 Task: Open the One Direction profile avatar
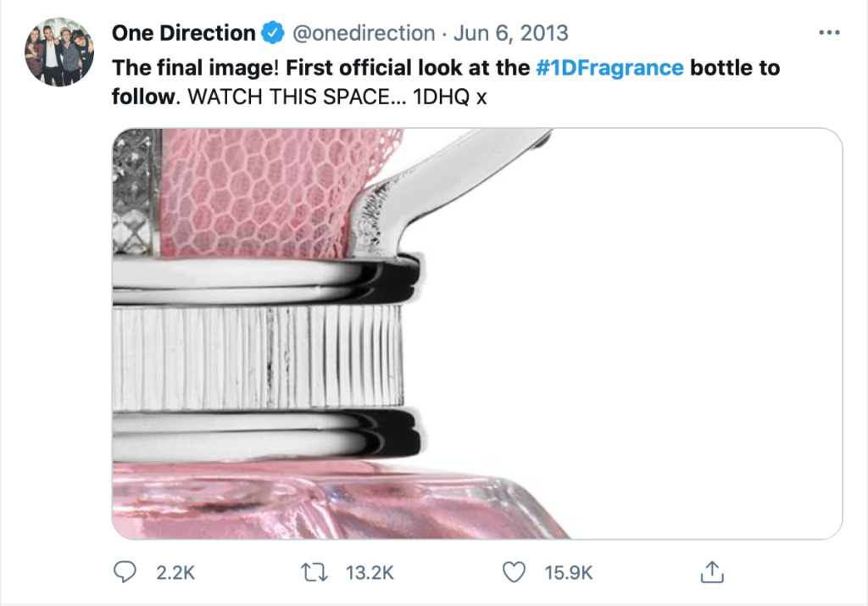pos(58,52)
